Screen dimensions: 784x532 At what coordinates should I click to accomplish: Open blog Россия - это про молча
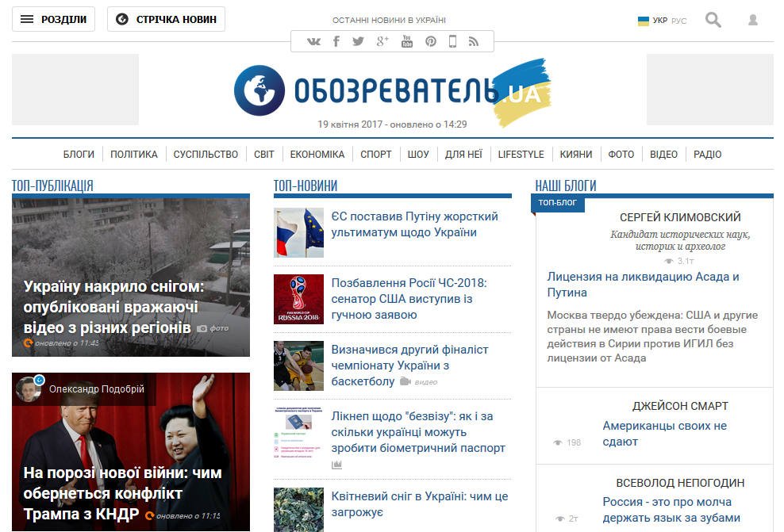[671, 510]
